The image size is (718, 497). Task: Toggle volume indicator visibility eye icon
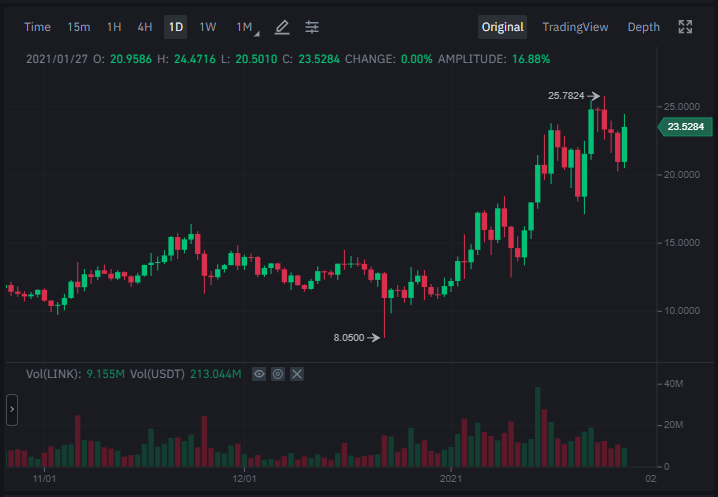point(259,374)
